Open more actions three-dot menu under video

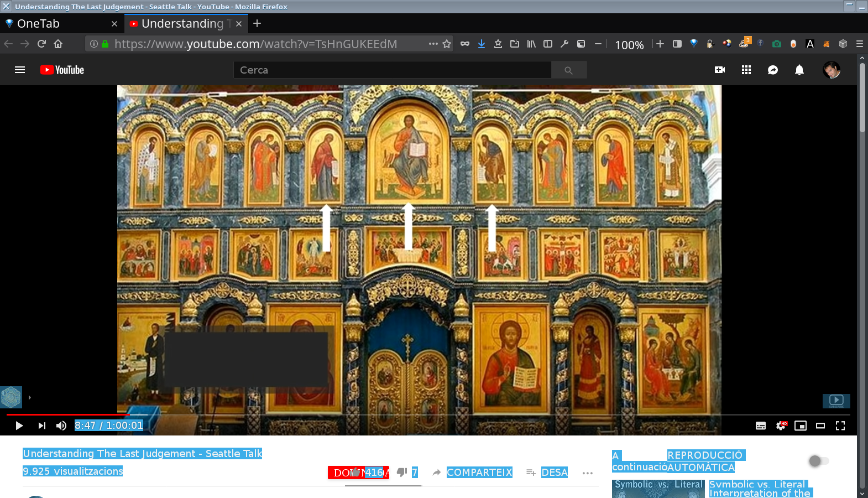point(588,473)
